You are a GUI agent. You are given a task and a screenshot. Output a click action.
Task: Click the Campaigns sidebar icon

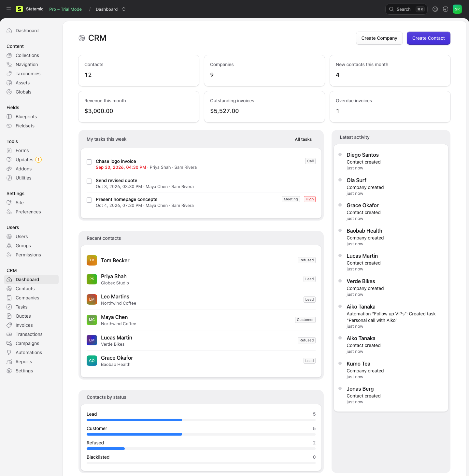[9, 343]
